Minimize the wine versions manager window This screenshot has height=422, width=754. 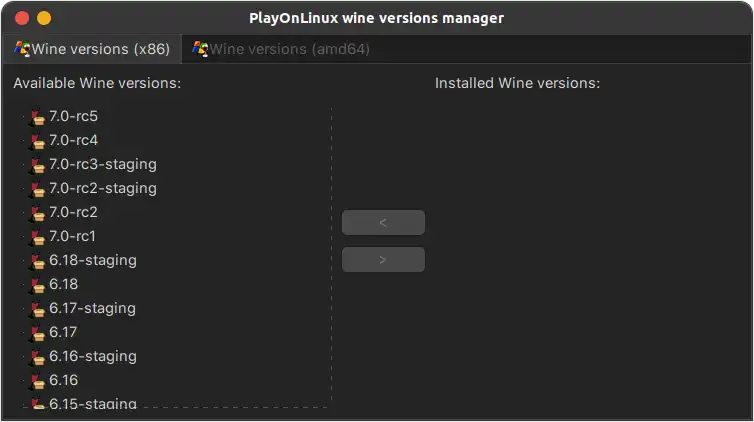pos(44,18)
